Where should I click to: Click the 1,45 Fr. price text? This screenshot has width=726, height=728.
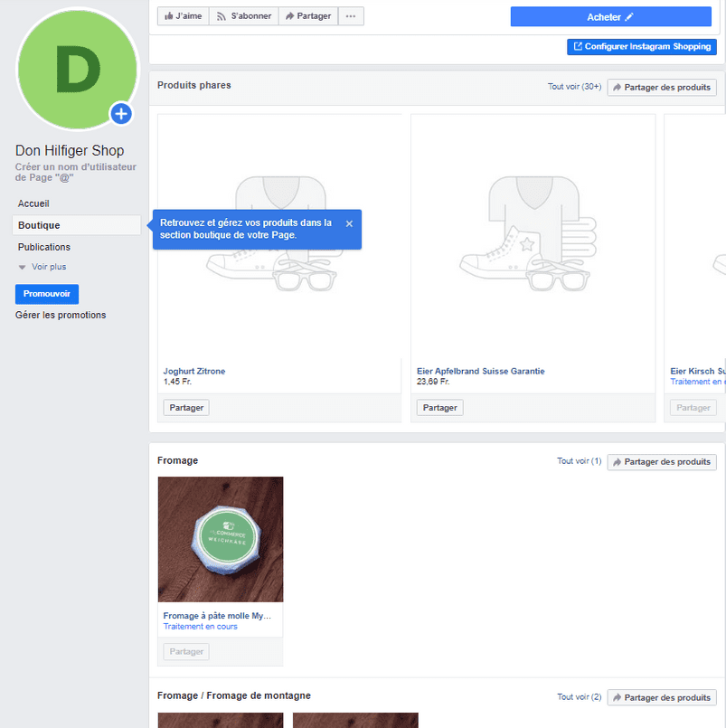[x=177, y=382]
